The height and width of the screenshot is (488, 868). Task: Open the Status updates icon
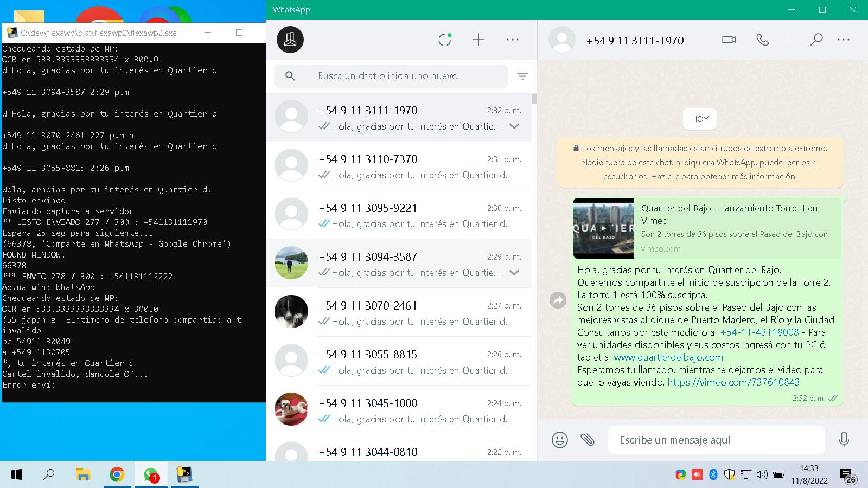[x=445, y=40]
